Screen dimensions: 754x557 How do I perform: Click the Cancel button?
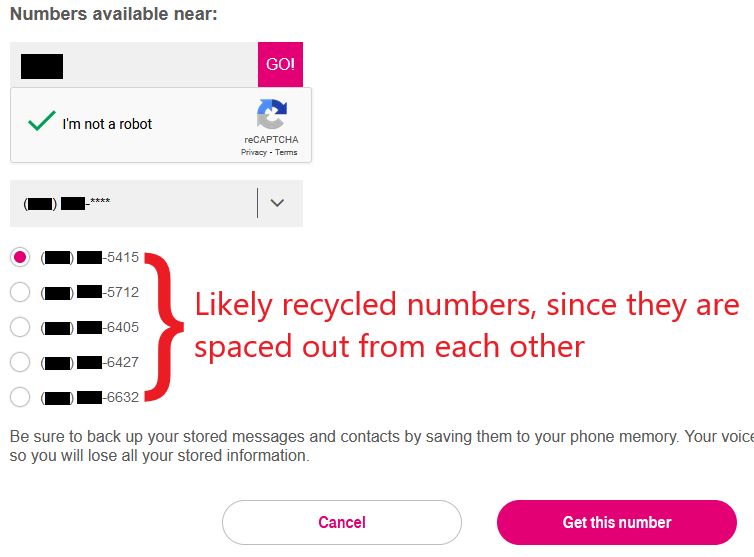pos(342,522)
